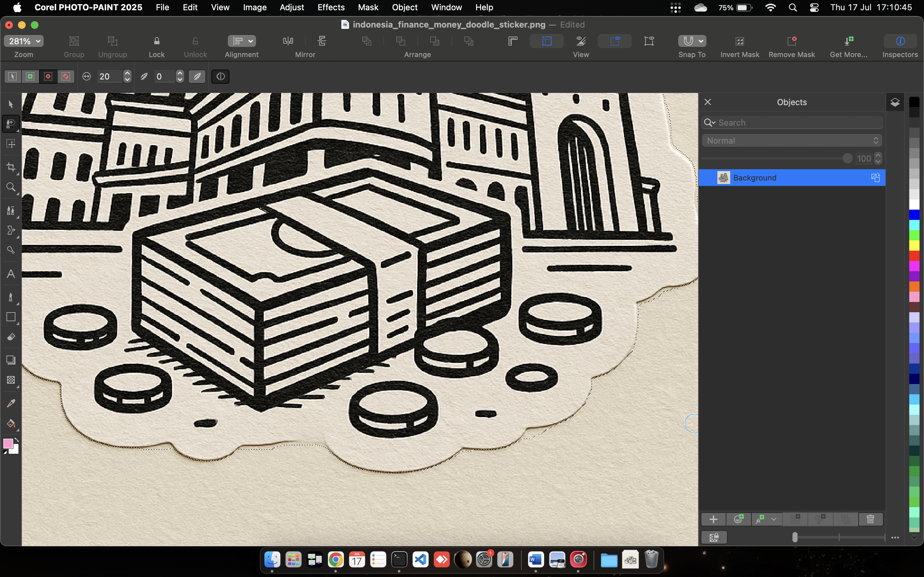Screen dimensions: 924x577
Task: Click the Inspectors button
Action: [x=900, y=41]
